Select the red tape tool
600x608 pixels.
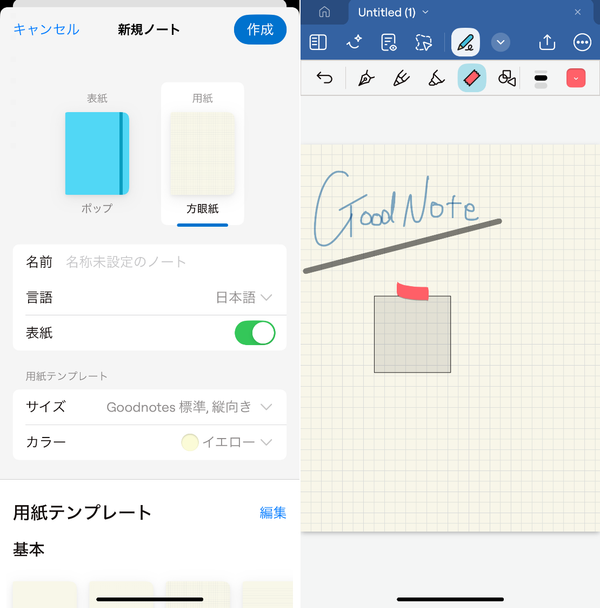pyautogui.click(x=472, y=78)
